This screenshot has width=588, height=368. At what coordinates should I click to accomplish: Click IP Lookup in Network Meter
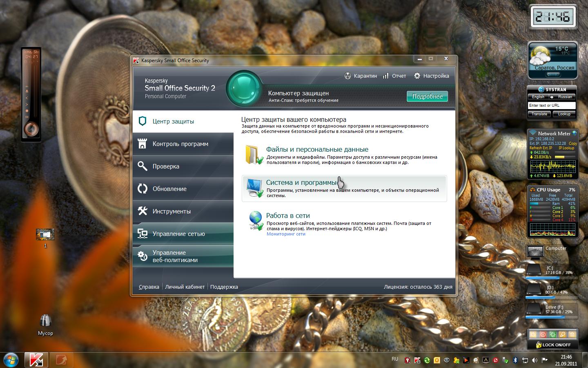pyautogui.click(x=566, y=148)
